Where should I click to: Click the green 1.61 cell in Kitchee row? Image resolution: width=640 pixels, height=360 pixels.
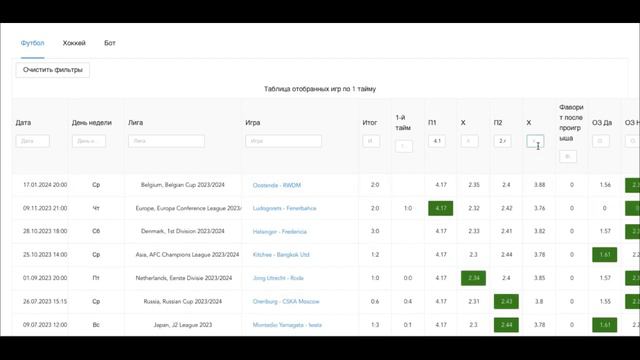pos(604,254)
